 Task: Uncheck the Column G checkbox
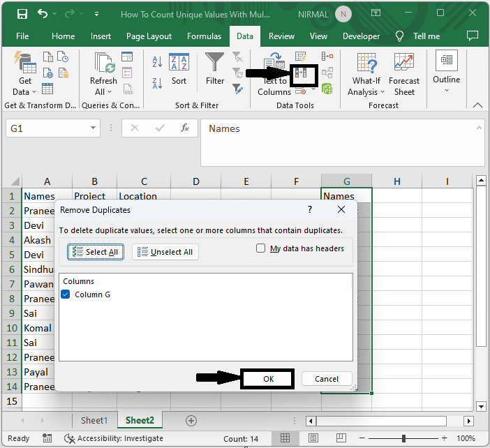pos(66,294)
